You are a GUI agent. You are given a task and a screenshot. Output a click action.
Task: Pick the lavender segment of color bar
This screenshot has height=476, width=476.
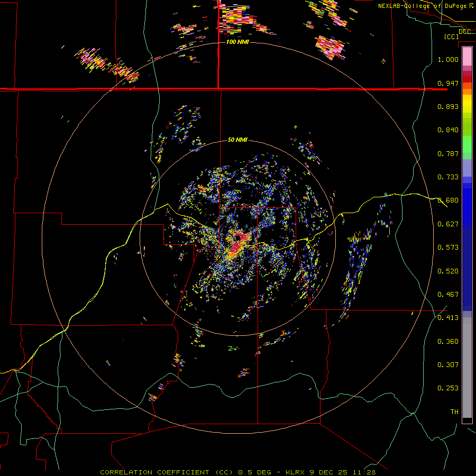467,168
